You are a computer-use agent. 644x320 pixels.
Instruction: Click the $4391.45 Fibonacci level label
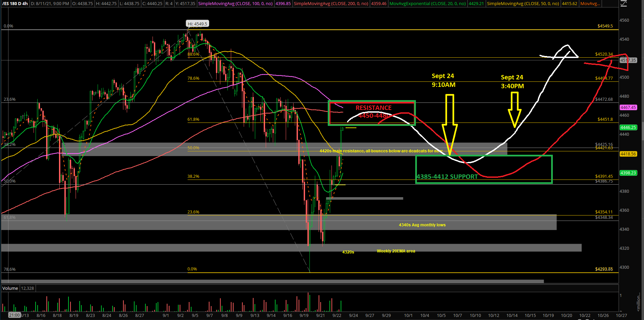604,176
